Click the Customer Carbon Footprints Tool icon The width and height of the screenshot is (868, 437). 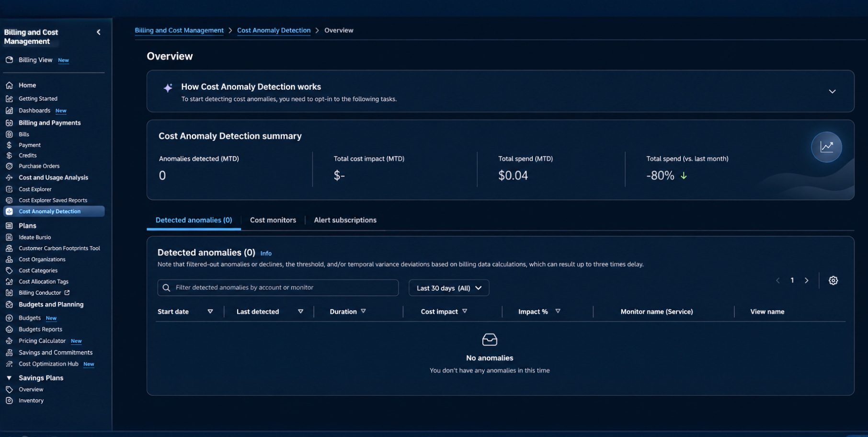[x=9, y=248]
